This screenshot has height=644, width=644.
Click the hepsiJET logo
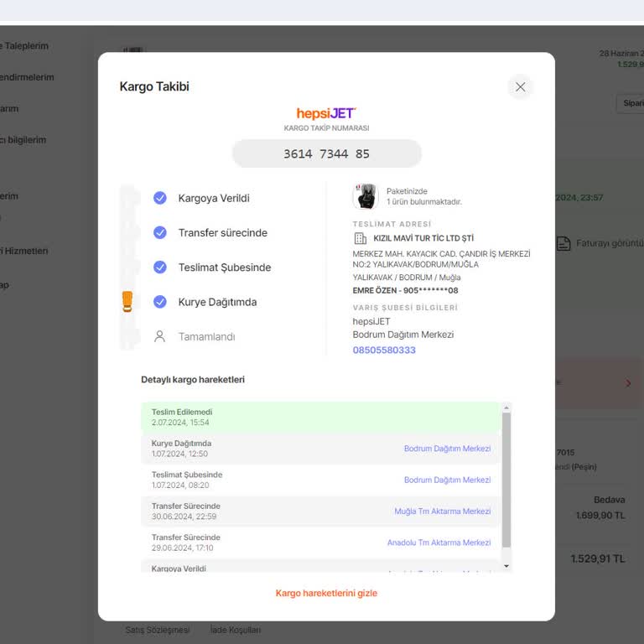pyautogui.click(x=326, y=113)
